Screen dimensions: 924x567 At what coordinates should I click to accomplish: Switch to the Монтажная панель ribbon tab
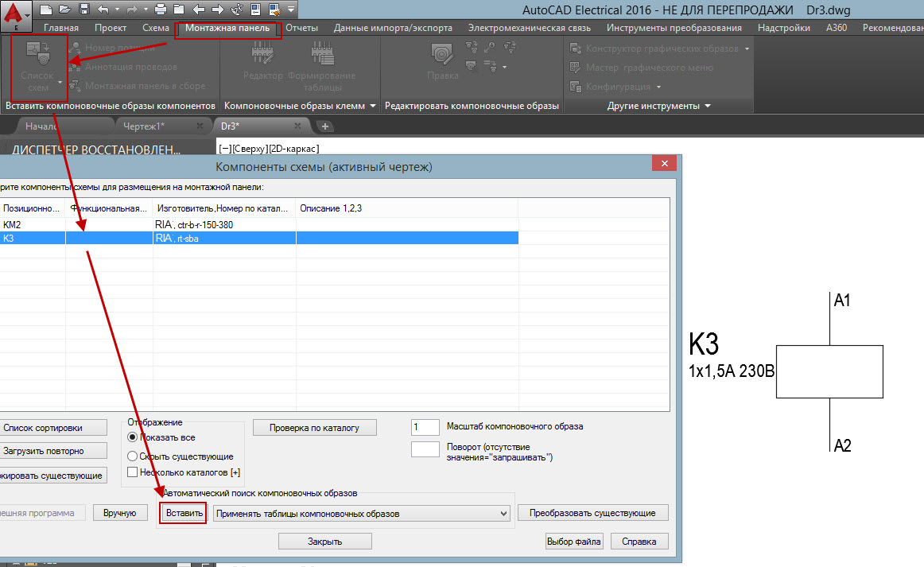(227, 28)
